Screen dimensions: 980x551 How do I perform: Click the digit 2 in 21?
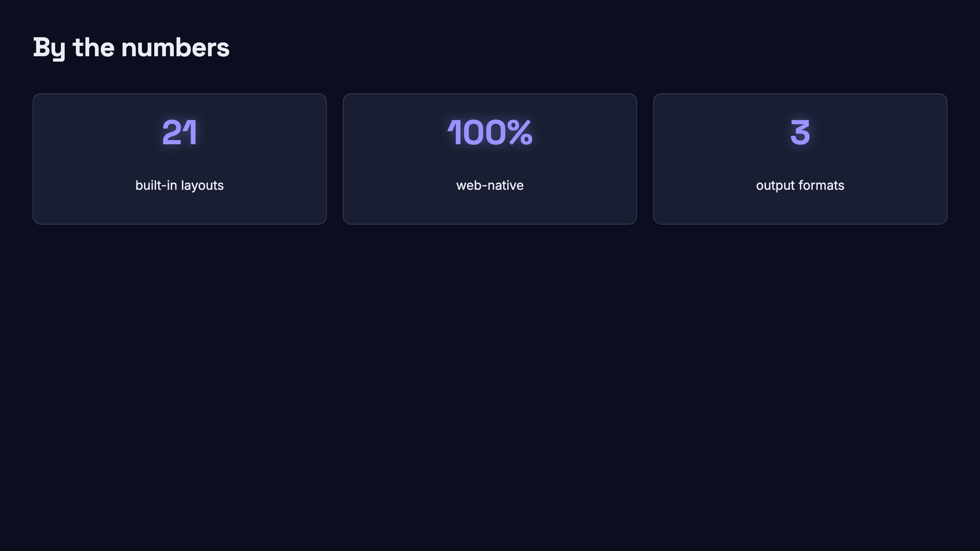coord(171,132)
